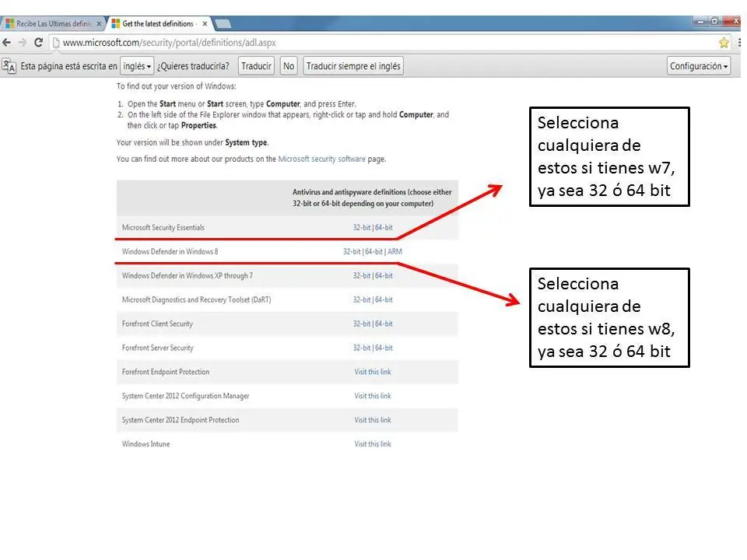The image size is (747, 560).
Task: Close the 'Recibe Las Ultimas' tab
Action: pyautogui.click(x=99, y=23)
